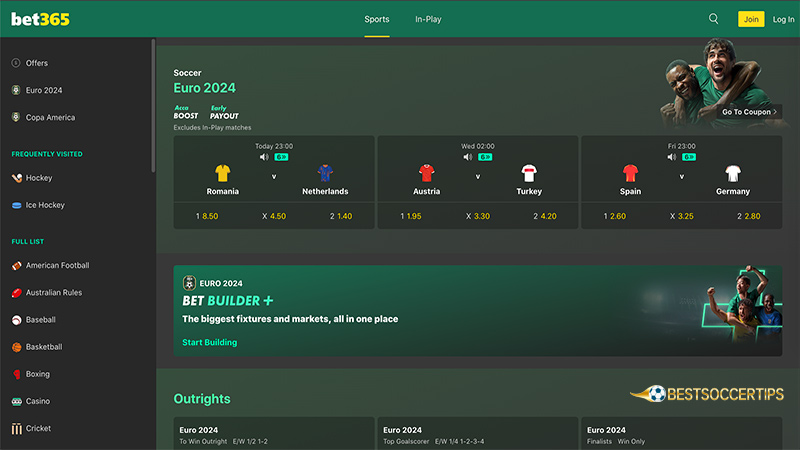The width and height of the screenshot is (800, 450).
Task: Click the Boxing glove icon
Action: pyautogui.click(x=16, y=374)
